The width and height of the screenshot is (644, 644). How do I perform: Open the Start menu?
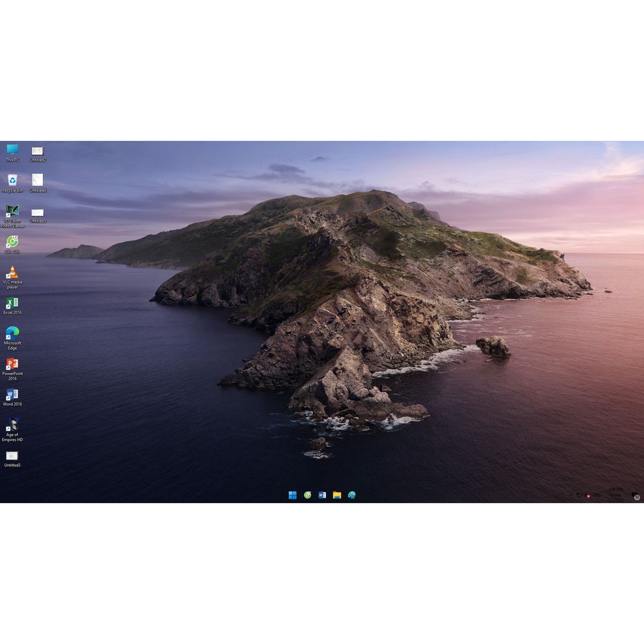(292, 495)
